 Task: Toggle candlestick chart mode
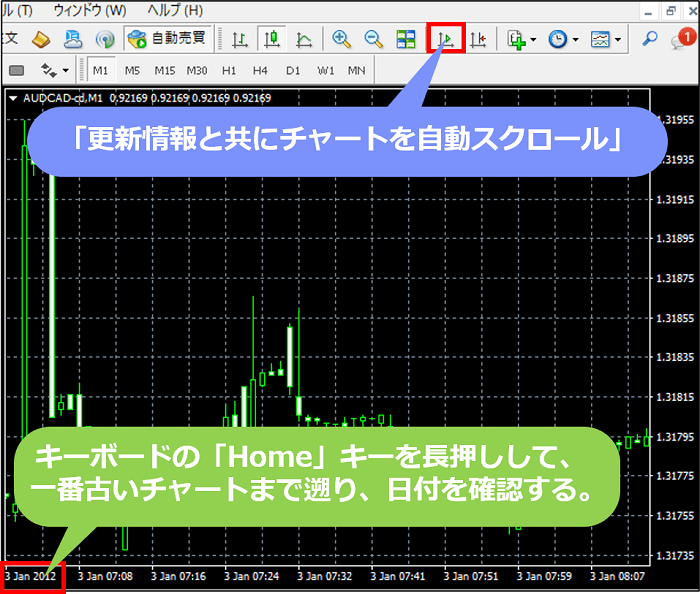pos(272,40)
